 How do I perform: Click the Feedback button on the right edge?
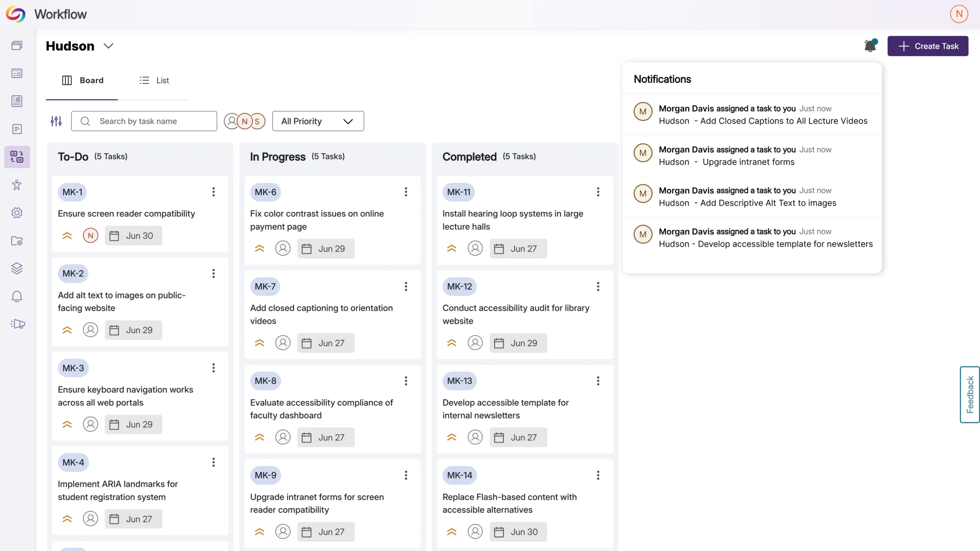pos(969,395)
